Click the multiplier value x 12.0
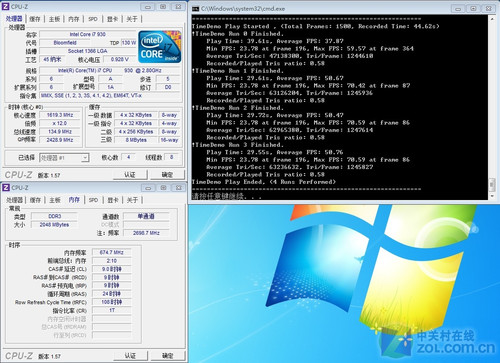Image resolution: width=500 pixels, height=363 pixels. click(x=60, y=123)
